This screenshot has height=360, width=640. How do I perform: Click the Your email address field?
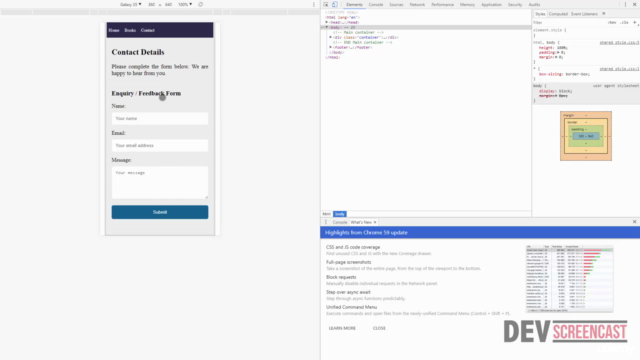[x=160, y=145]
